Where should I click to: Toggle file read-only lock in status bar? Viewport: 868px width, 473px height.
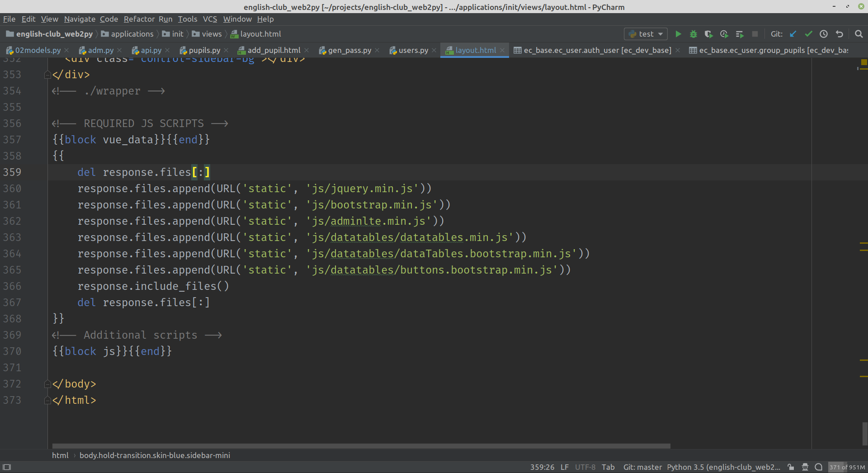791,467
